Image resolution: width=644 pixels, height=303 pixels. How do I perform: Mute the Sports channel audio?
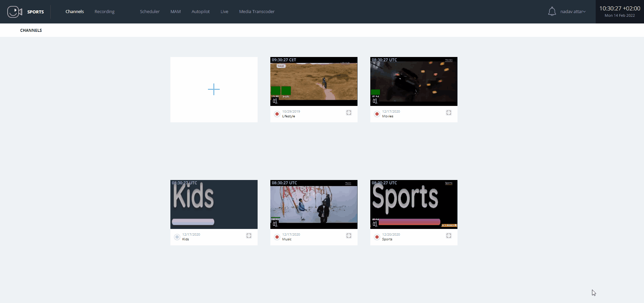[375, 225]
